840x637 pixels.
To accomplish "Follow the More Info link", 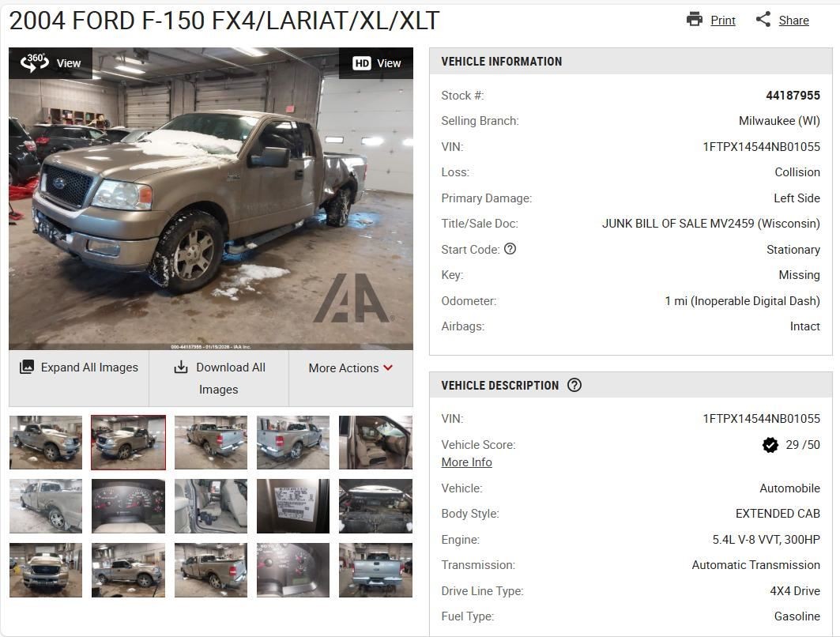I will (x=466, y=462).
